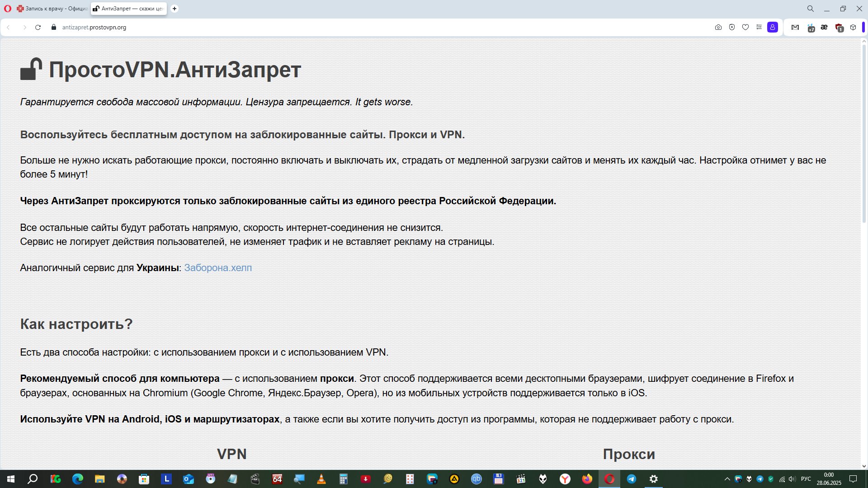Expand hidden system tray icons
The image size is (868, 488).
tap(727, 479)
